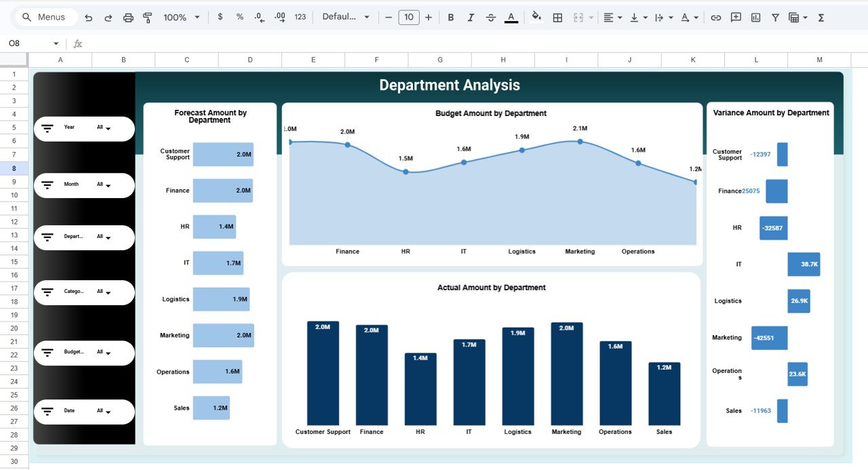
Task: Click the Print icon
Action: click(x=128, y=18)
